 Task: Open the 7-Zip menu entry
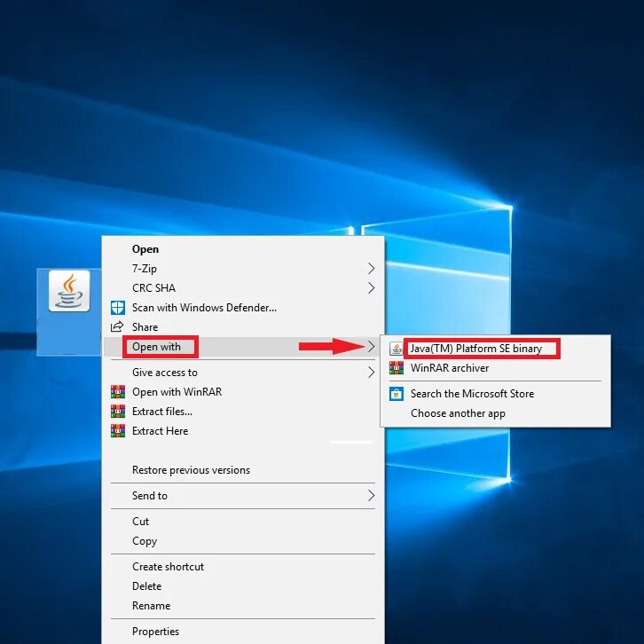[243, 269]
